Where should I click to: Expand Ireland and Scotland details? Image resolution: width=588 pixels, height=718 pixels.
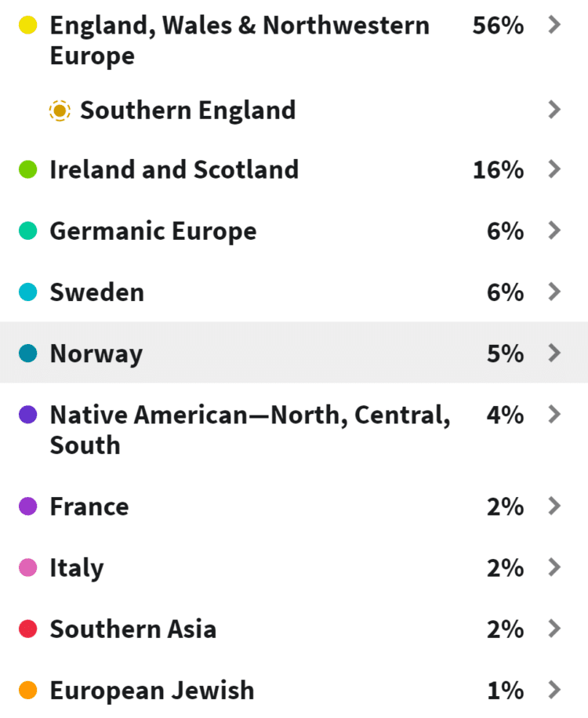[x=555, y=169]
